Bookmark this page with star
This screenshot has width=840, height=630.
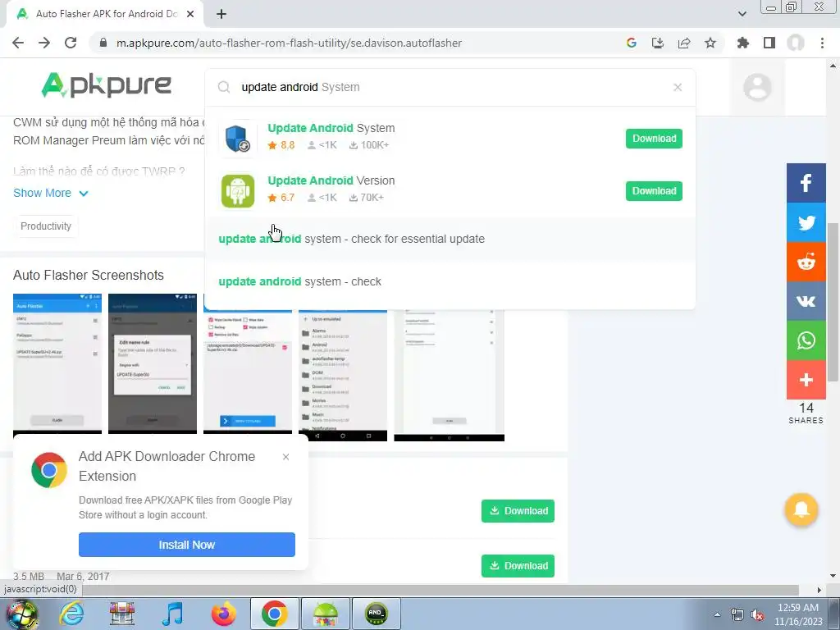(x=710, y=43)
